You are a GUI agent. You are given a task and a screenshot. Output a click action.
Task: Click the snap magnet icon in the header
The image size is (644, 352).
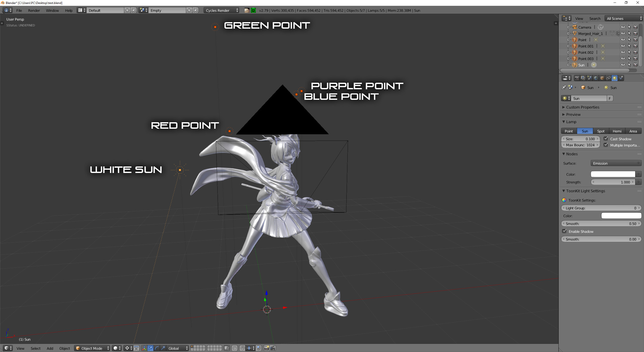click(x=242, y=348)
